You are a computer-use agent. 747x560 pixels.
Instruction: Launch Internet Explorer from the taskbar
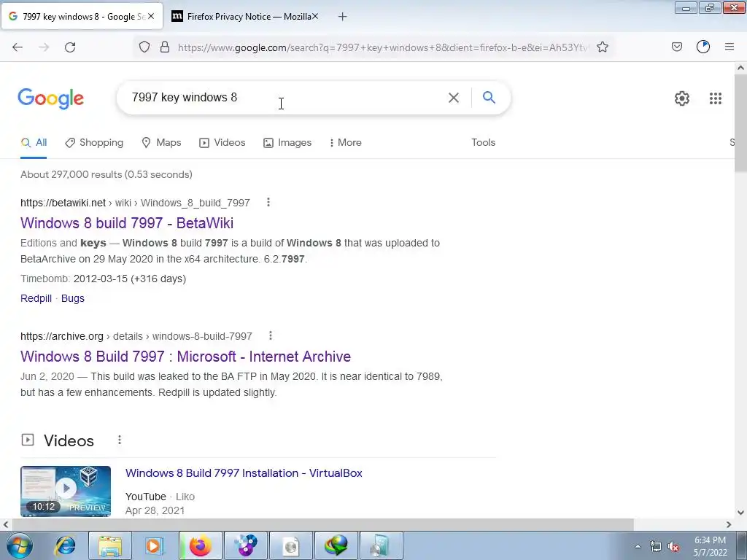click(65, 545)
